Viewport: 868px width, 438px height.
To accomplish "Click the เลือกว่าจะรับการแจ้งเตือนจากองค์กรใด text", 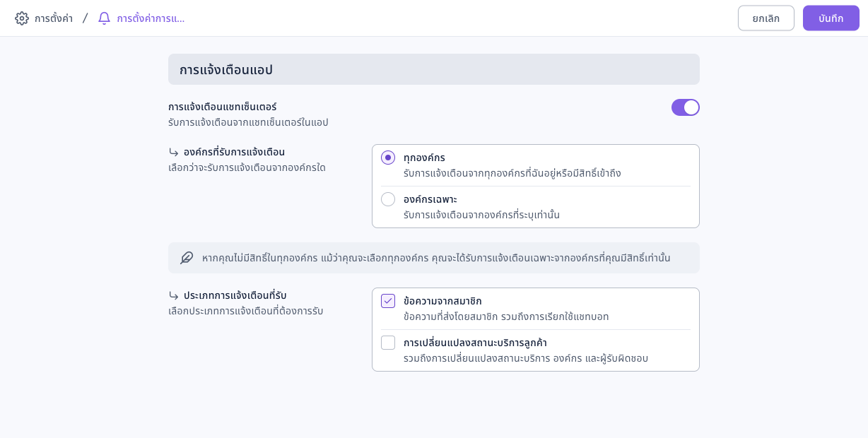I will [x=247, y=167].
